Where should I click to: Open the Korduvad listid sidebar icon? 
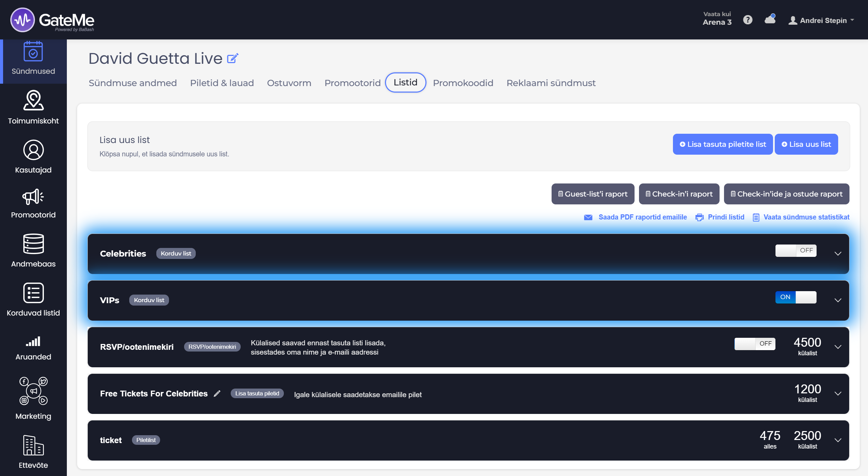(33, 293)
